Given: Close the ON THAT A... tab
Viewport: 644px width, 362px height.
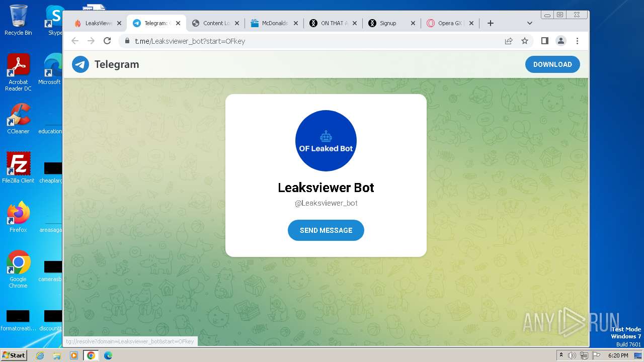Looking at the screenshot, I should (355, 23).
